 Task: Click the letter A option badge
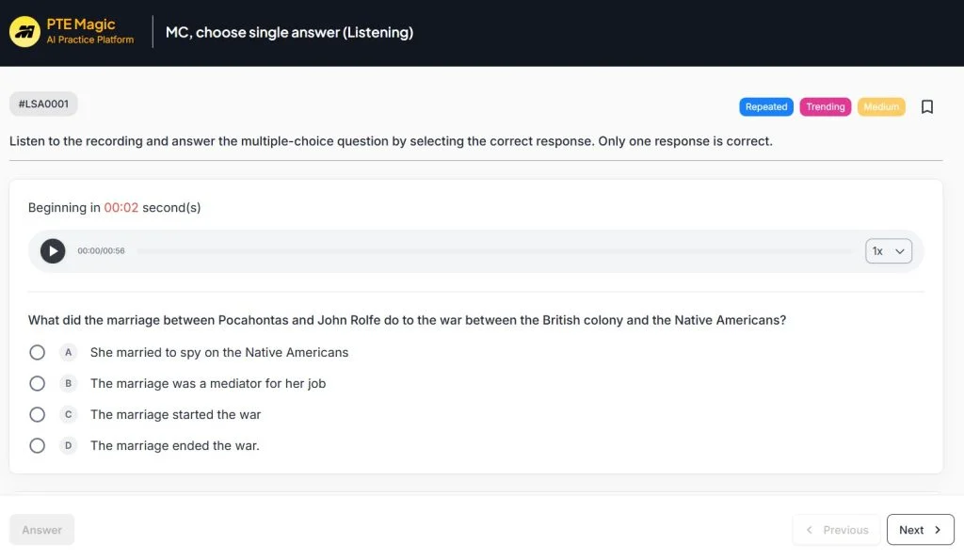[x=68, y=352]
